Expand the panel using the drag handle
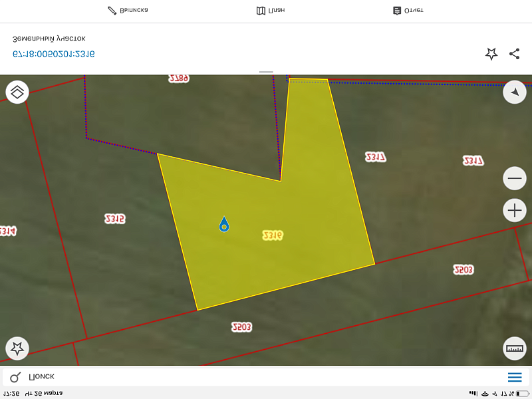 (266, 72)
